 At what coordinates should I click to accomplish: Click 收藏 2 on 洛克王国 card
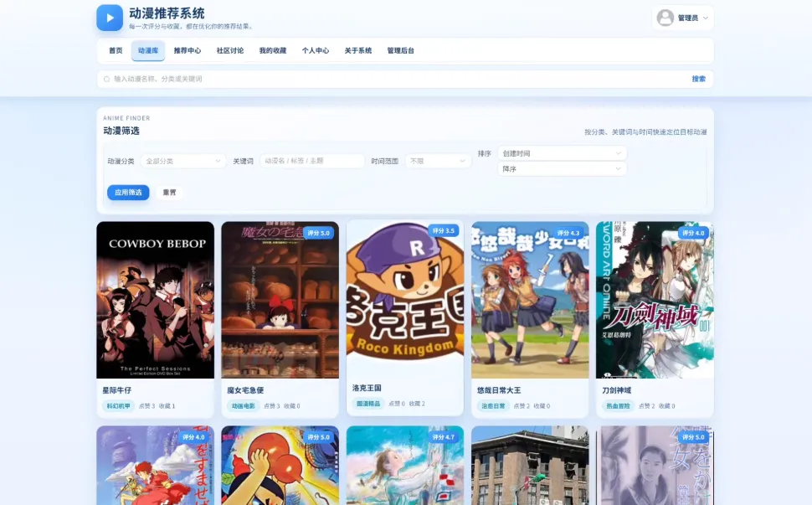[x=417, y=404]
